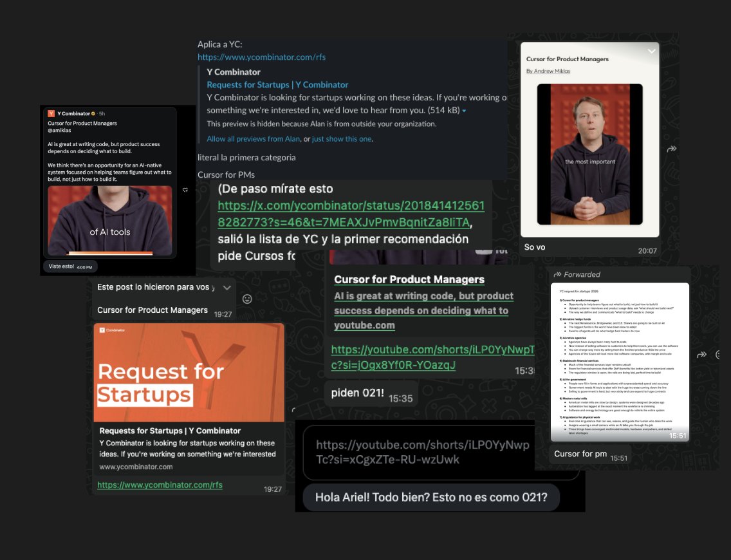The width and height of the screenshot is (731, 560).
Task: Click the 'literal la primera categoria' message
Action: pos(246,157)
